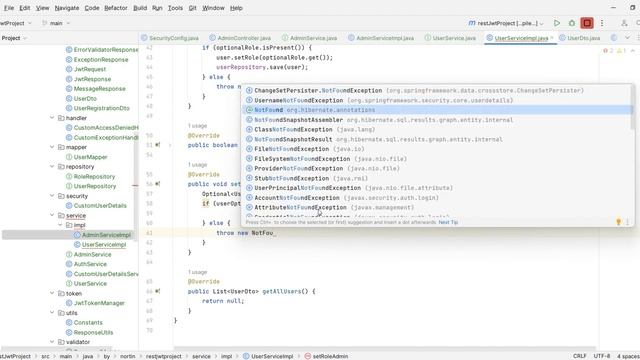Collapse the token package
Viewport: 640px width, 360px height.
click(52, 293)
